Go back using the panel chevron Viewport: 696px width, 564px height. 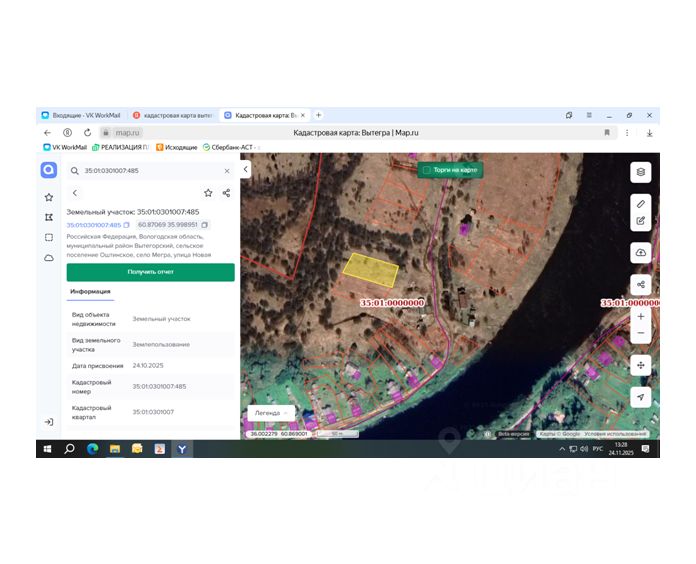[75, 193]
